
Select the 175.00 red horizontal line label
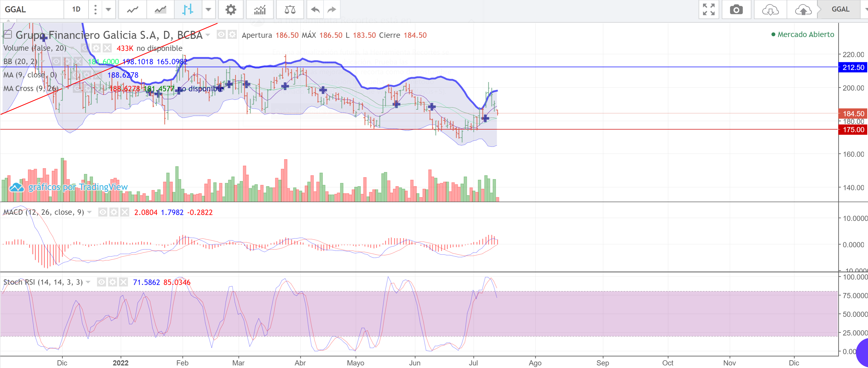tap(853, 130)
